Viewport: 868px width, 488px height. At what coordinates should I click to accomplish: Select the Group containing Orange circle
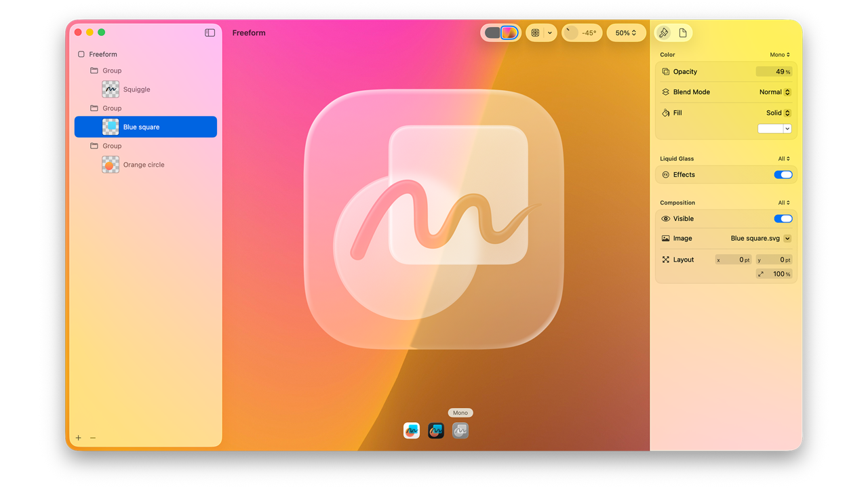click(145, 146)
